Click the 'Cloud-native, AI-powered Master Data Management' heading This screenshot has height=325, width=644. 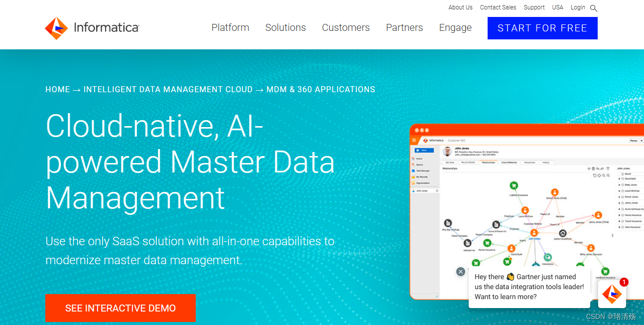(x=190, y=162)
